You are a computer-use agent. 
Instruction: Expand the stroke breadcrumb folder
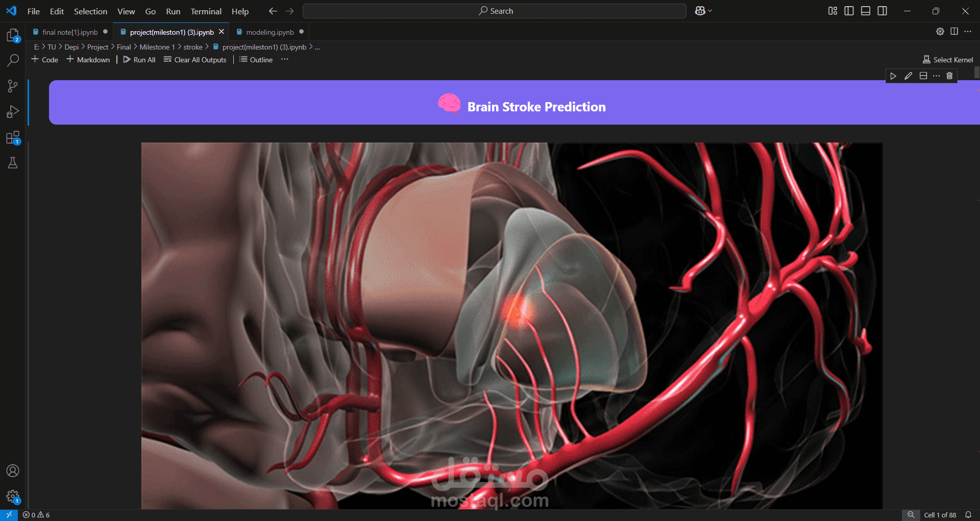click(x=193, y=47)
